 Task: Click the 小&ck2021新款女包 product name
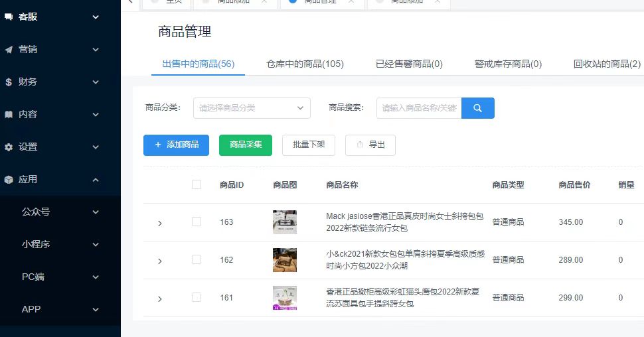pyautogui.click(x=406, y=260)
